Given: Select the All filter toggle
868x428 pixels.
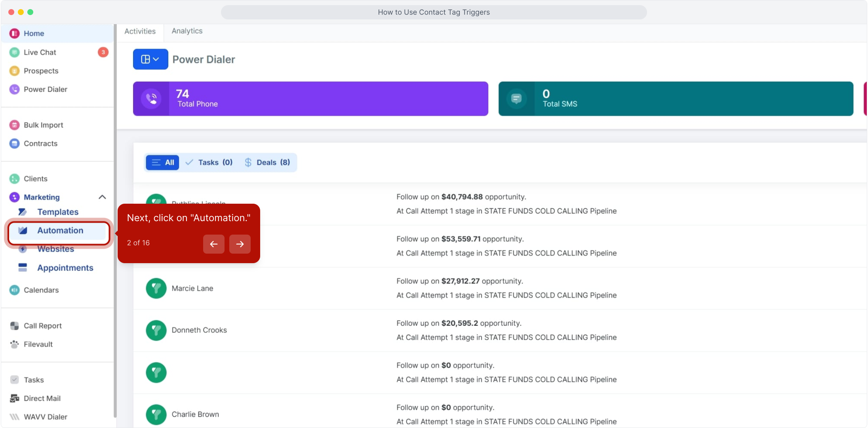Looking at the screenshot, I should point(163,162).
